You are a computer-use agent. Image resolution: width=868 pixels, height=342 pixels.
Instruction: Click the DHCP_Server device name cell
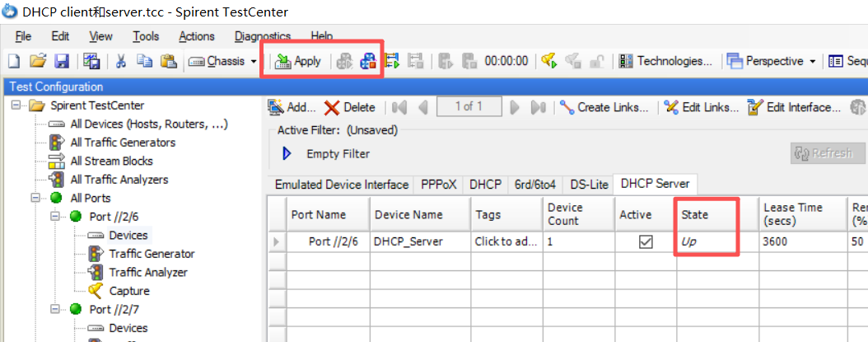[x=420, y=242]
